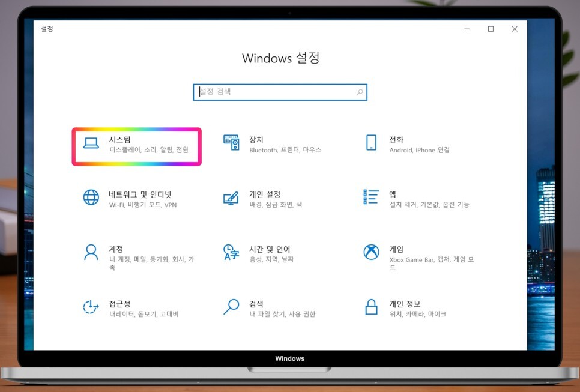Minimize the Settings window
The image size is (580, 392).
tap(467, 29)
